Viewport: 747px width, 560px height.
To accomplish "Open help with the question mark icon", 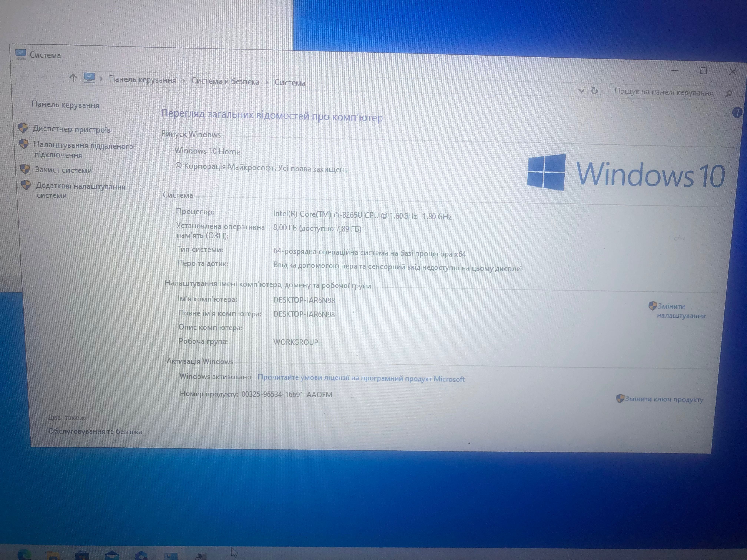I will (737, 112).
